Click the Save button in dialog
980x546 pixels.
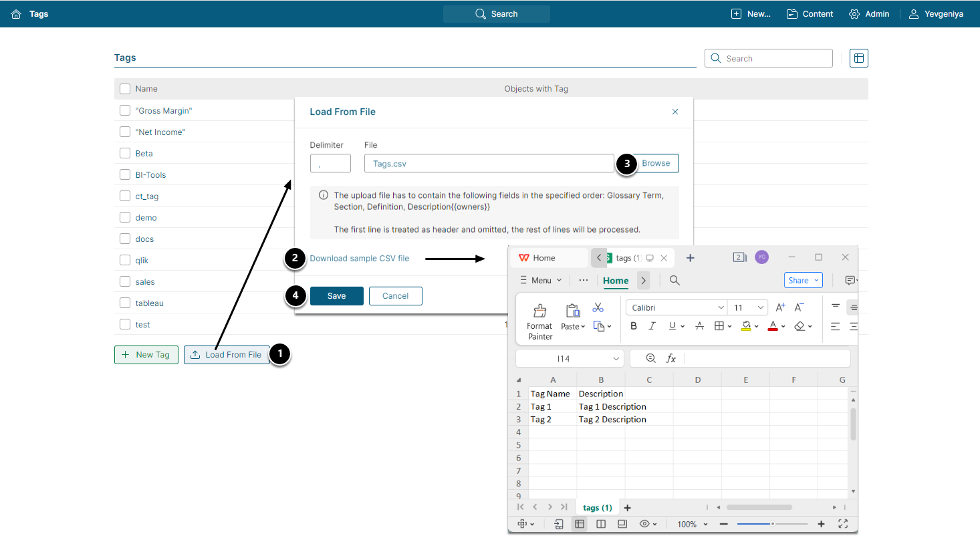pos(337,296)
